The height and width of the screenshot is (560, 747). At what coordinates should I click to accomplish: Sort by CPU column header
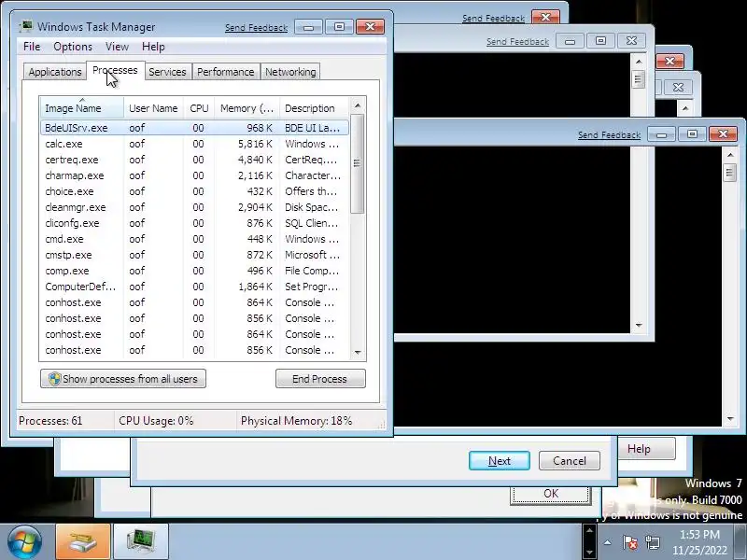coord(199,108)
